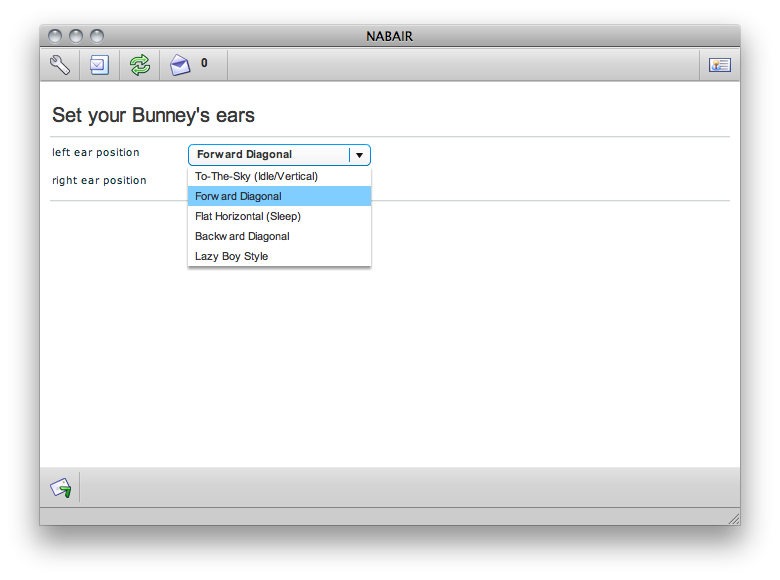
Task: Grab the window resize grip corner
Action: [733, 518]
